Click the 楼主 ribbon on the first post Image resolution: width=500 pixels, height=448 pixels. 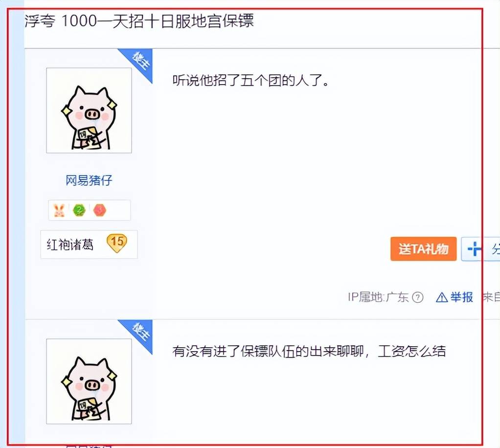point(139,62)
